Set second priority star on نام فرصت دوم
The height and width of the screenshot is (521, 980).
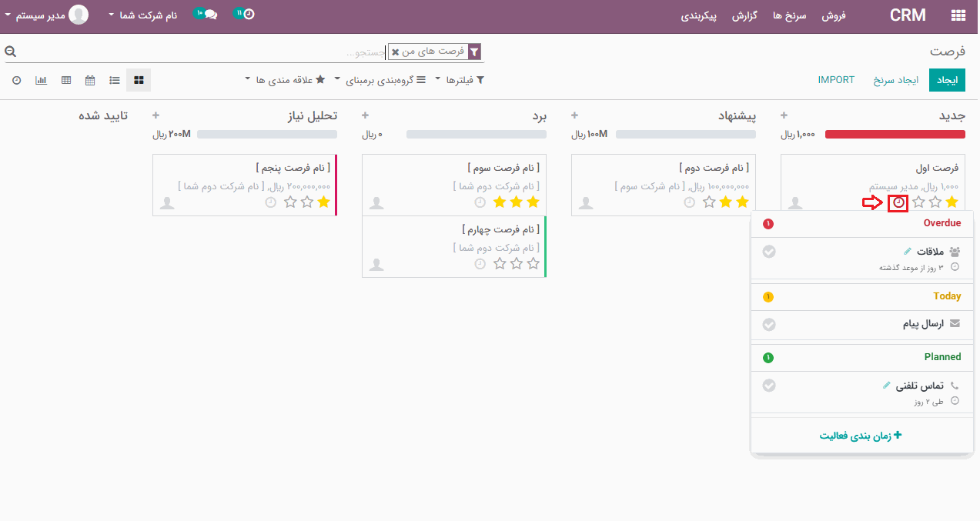[x=725, y=202]
